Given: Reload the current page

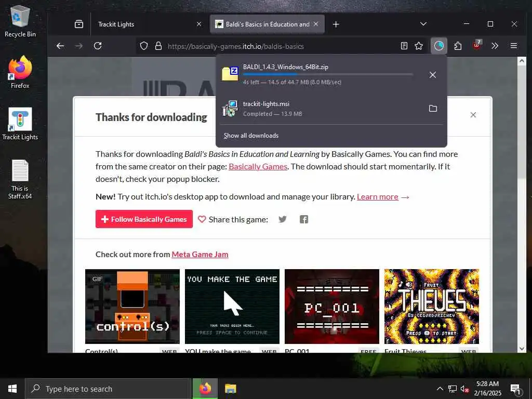Looking at the screenshot, I should pyautogui.click(x=98, y=46).
